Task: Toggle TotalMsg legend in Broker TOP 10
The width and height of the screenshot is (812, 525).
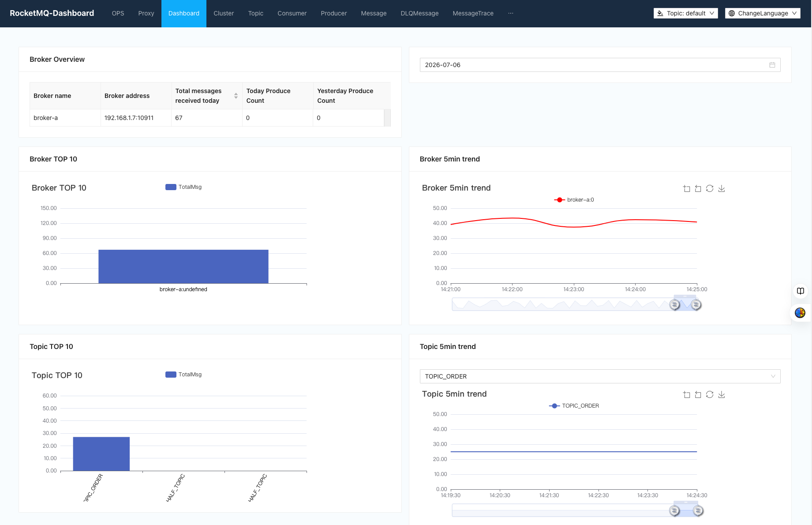Action: coord(183,187)
